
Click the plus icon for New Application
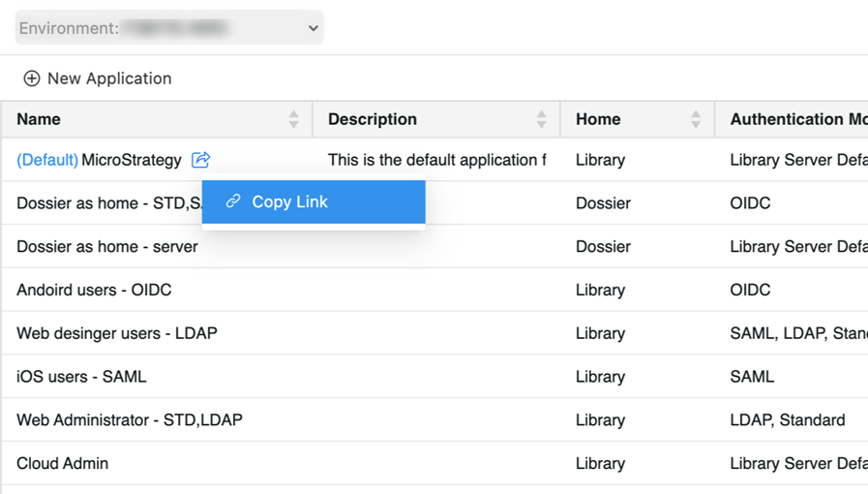pyautogui.click(x=32, y=78)
